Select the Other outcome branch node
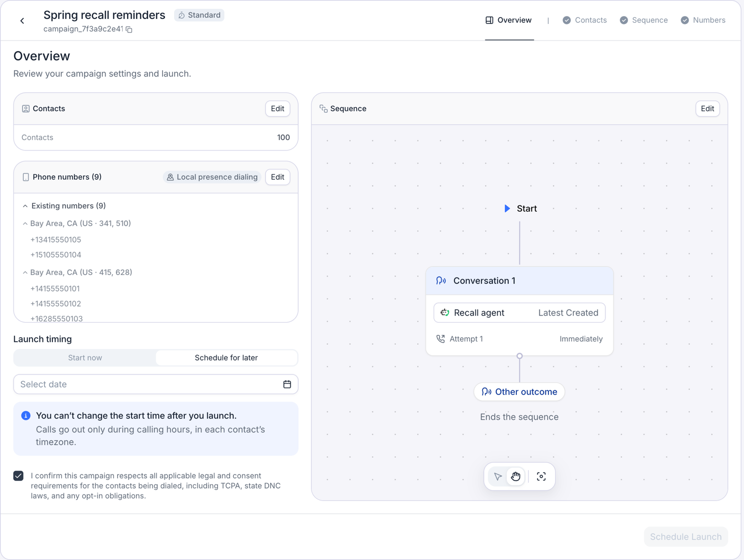The image size is (744, 560). click(x=519, y=391)
